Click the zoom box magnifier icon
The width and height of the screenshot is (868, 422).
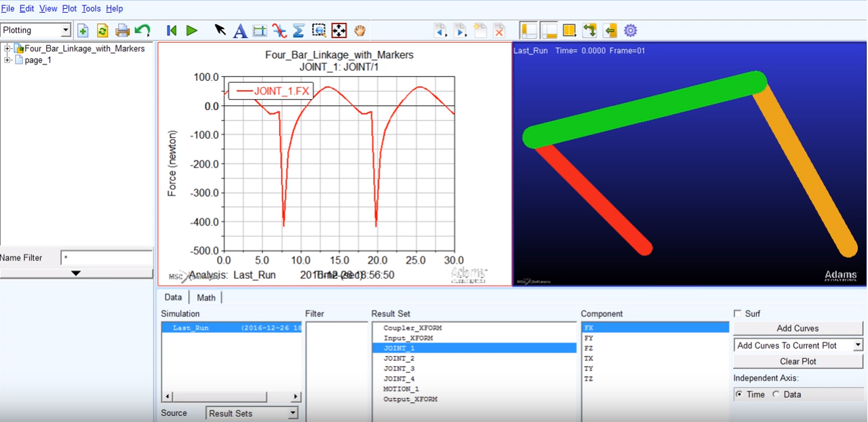click(319, 31)
